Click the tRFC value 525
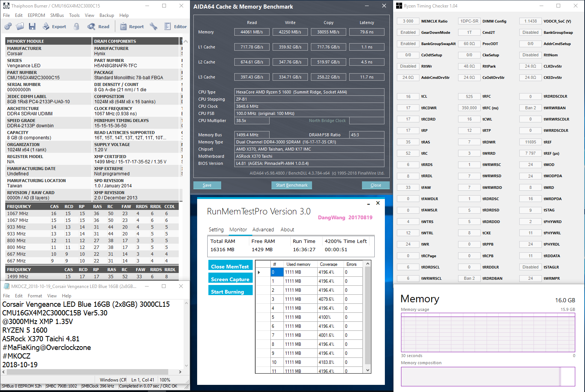Image resolution: width=585 pixels, height=392 pixels. click(469, 96)
